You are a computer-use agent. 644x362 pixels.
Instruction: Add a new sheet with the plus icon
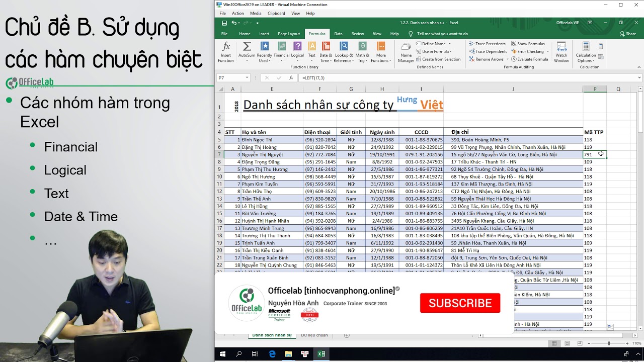click(x=347, y=335)
